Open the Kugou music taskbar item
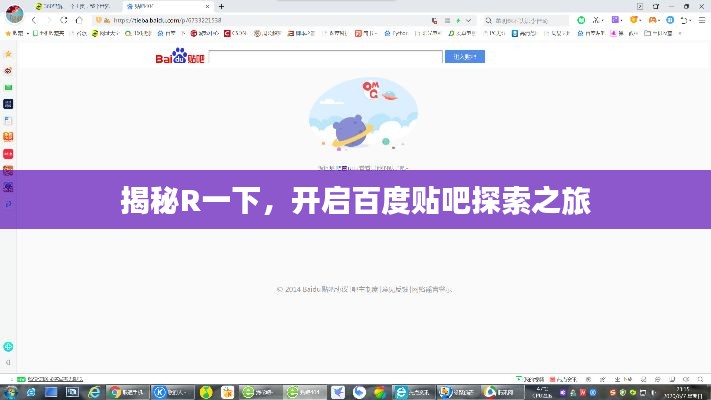The width and height of the screenshot is (711, 400). tap(172, 392)
